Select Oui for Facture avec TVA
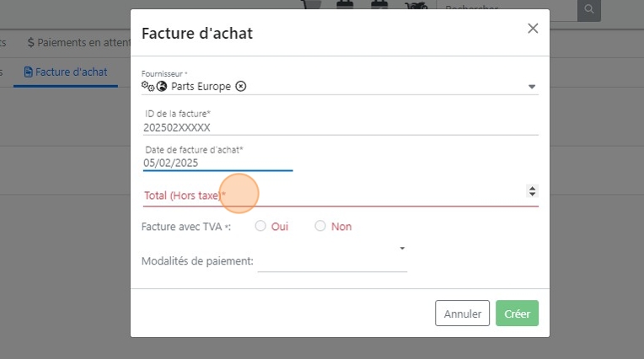Image resolution: width=644 pixels, height=359 pixels. click(x=260, y=226)
